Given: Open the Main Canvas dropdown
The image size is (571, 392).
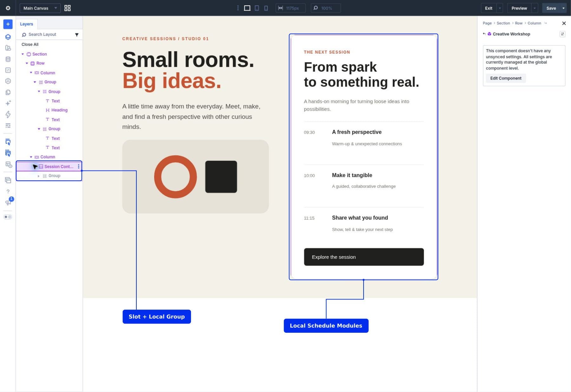Looking at the screenshot, I should point(40,8).
